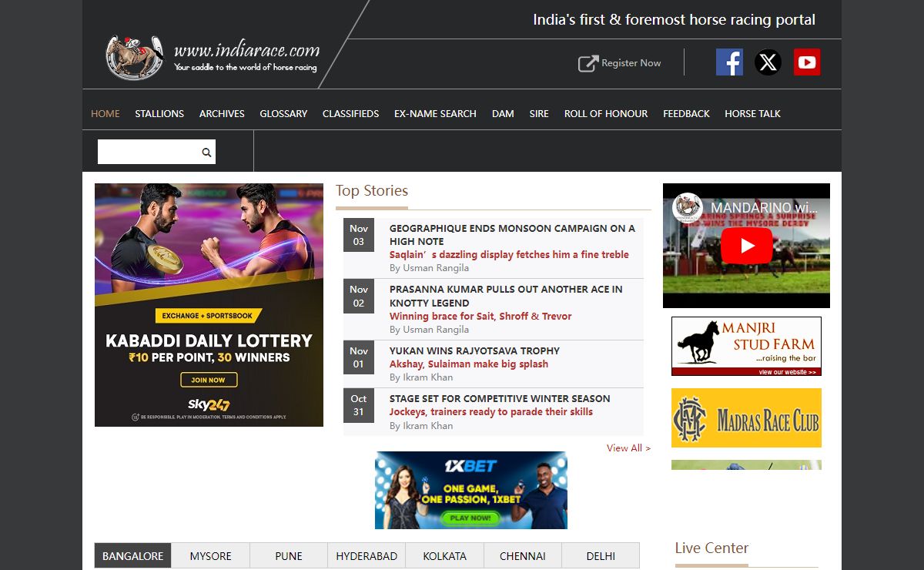Screen dimensions: 924x570
Task: Open the YouTube channel icon
Action: click(807, 62)
